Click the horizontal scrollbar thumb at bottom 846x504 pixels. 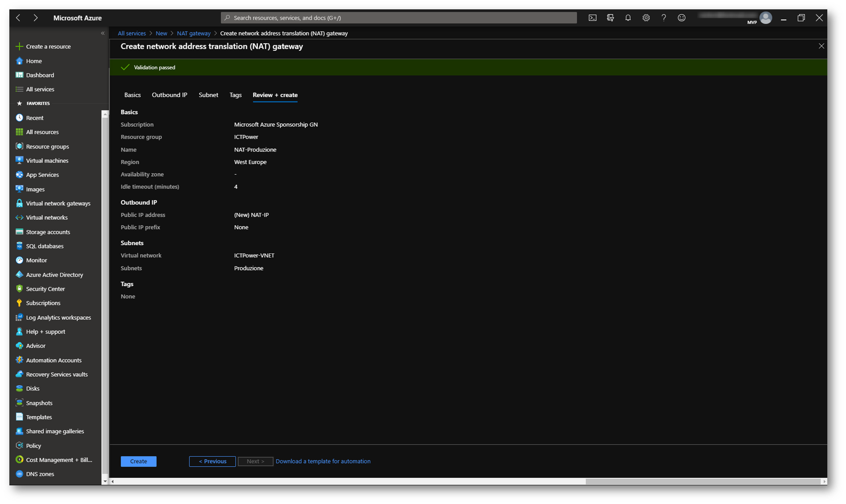pos(703,481)
